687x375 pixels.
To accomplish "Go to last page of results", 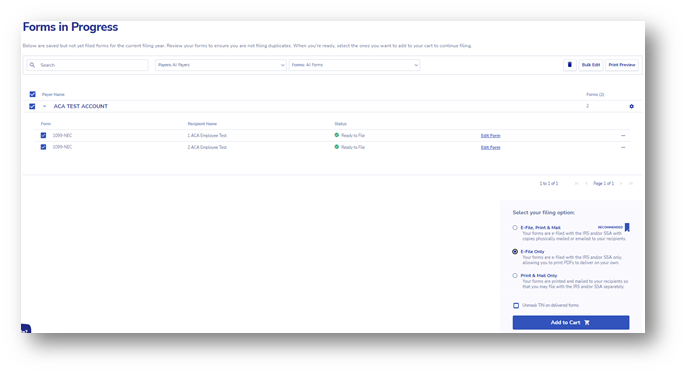I will pyautogui.click(x=631, y=184).
